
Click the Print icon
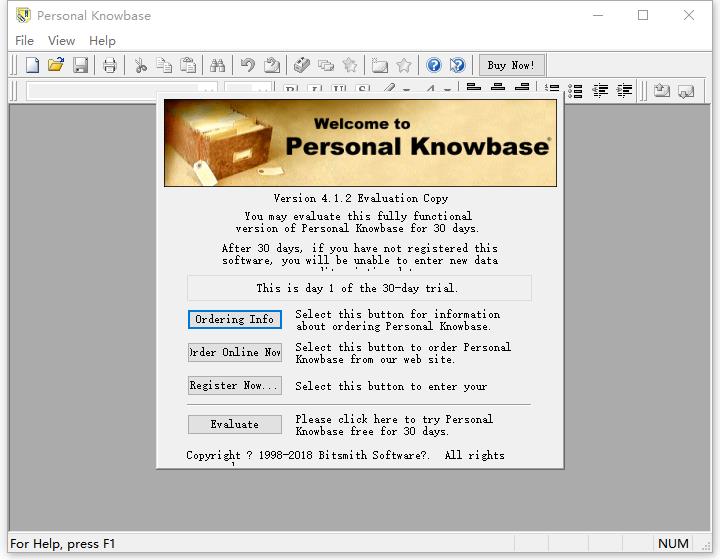pyautogui.click(x=110, y=65)
